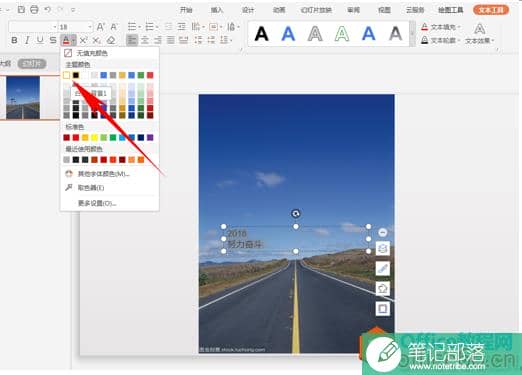Viewport: 522px width, 375px height.
Task: Toggle left text alignment button
Action: tap(132, 40)
